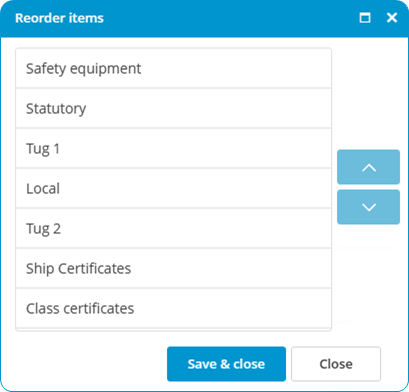Screen dimensions: 409x392
Task: Select the Tug 1 item
Action: click(x=173, y=148)
